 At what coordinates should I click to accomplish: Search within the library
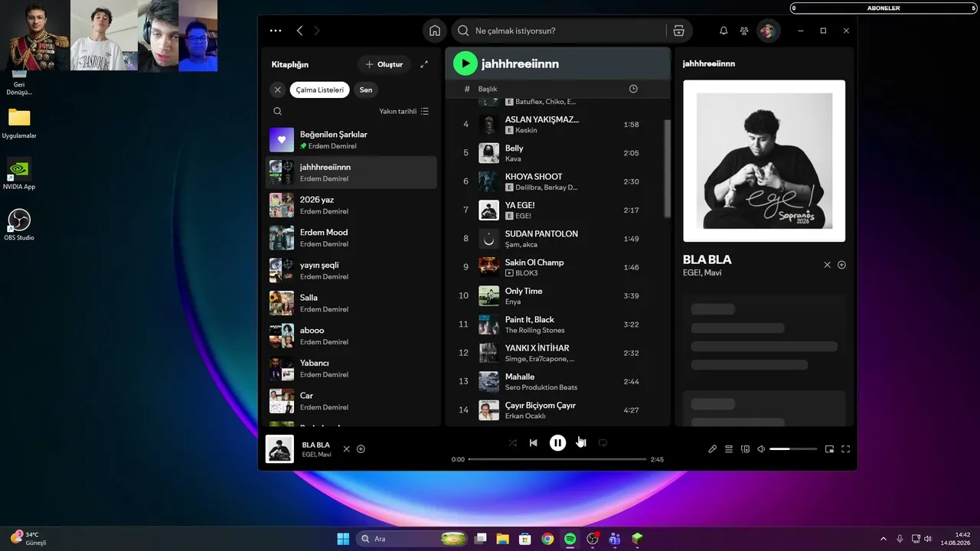pos(277,111)
